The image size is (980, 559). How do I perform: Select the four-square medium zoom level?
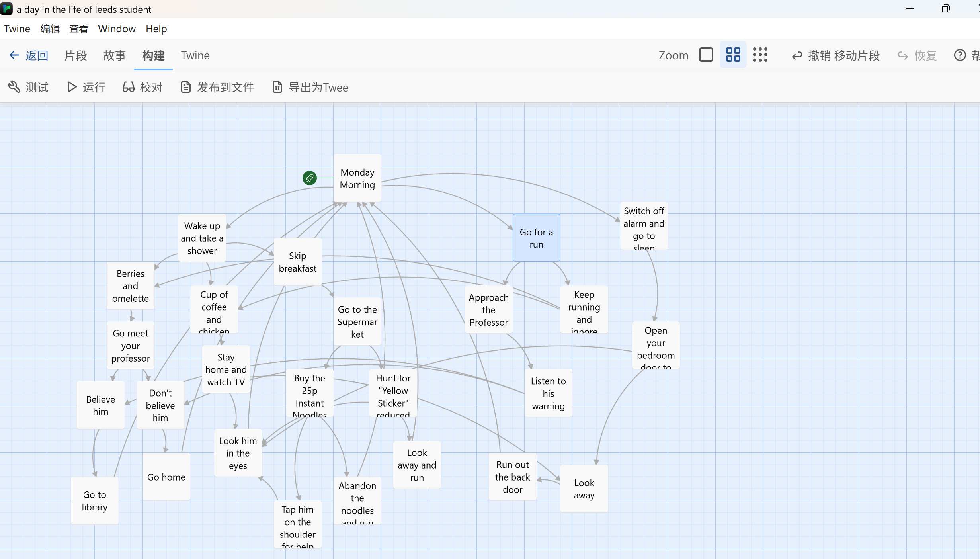click(733, 55)
